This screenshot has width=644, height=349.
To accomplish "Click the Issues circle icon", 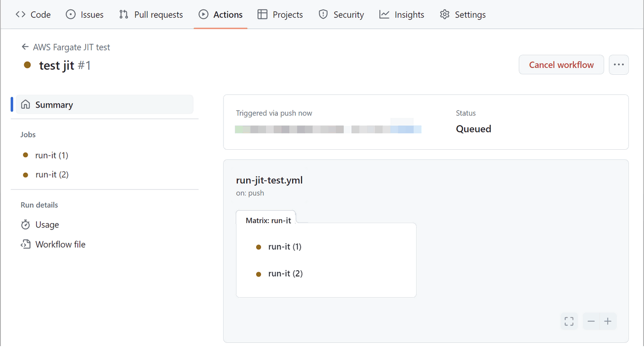I will coord(71,14).
